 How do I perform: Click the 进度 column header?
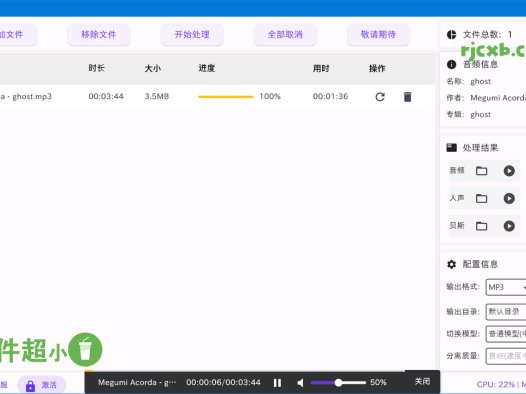207,68
